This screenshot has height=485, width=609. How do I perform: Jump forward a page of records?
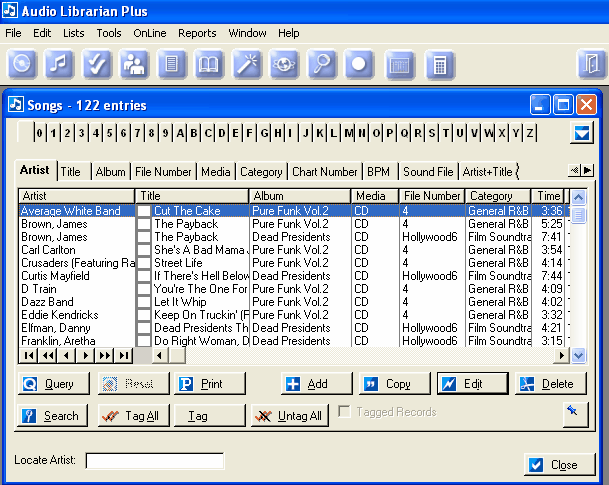(x=104, y=355)
